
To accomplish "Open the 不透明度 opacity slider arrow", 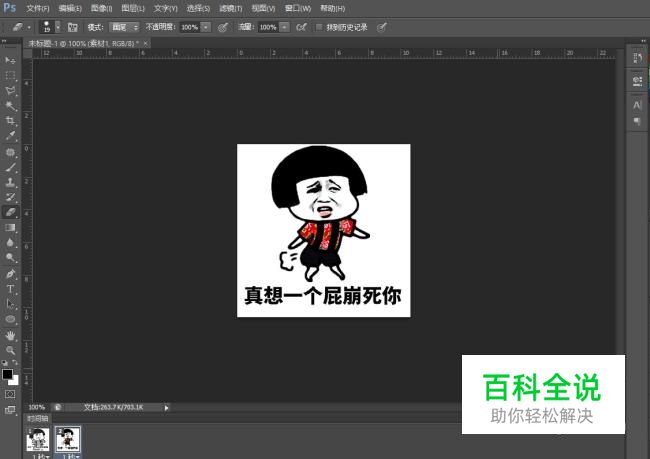I will coord(206,27).
